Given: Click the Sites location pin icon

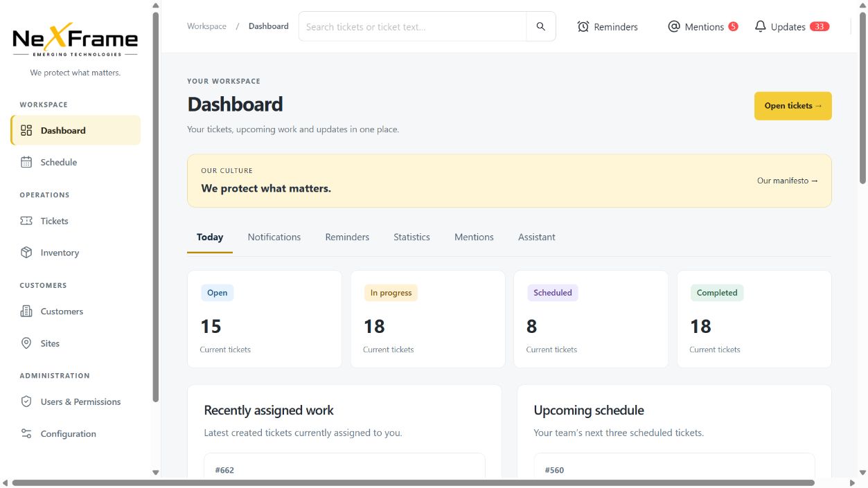Looking at the screenshot, I should pyautogui.click(x=26, y=343).
